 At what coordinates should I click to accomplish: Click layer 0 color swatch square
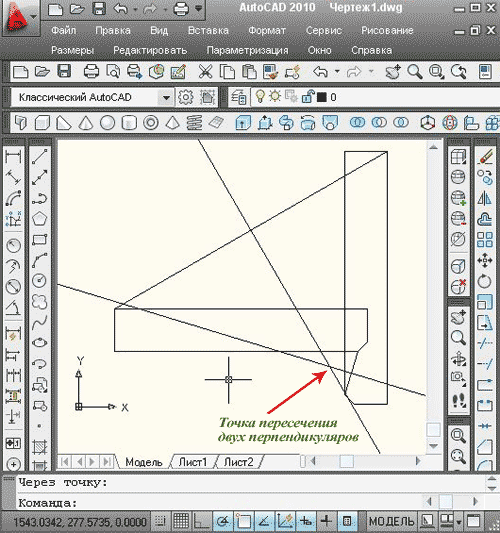point(322,98)
